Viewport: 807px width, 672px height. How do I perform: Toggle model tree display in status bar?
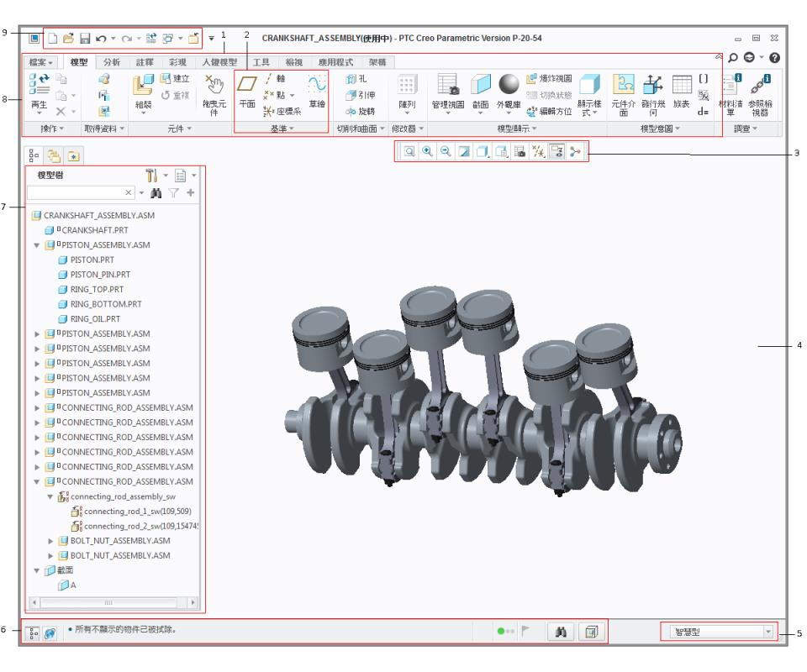(x=33, y=633)
